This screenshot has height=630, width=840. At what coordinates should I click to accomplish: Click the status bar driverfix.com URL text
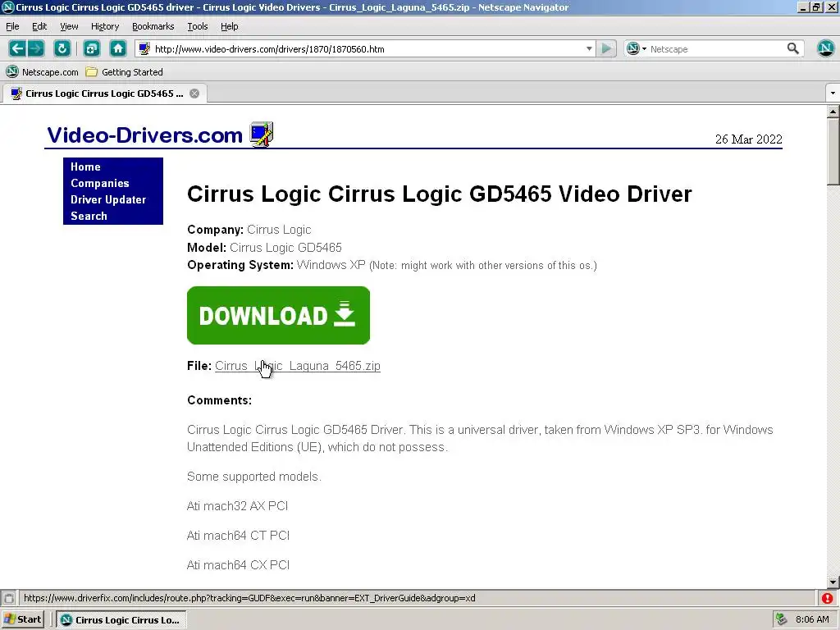tap(249, 598)
